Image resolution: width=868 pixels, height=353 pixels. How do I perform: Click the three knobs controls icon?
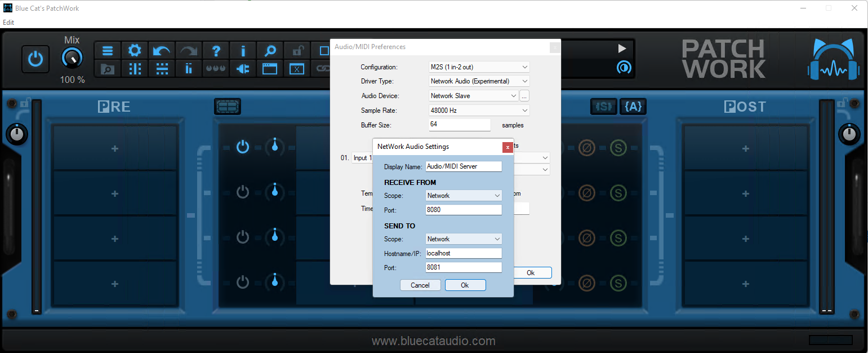click(216, 69)
